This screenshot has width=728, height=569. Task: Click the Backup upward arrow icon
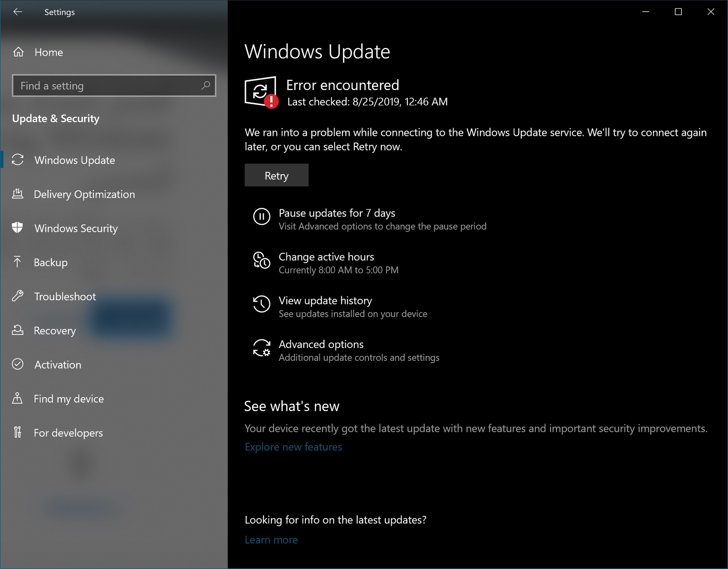click(x=17, y=262)
